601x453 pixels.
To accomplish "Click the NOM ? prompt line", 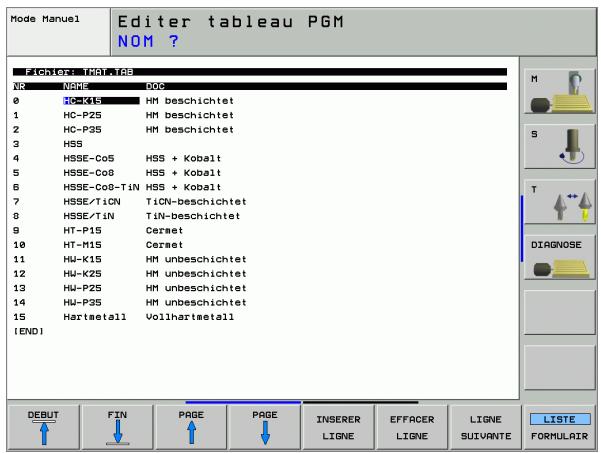I will pos(148,41).
